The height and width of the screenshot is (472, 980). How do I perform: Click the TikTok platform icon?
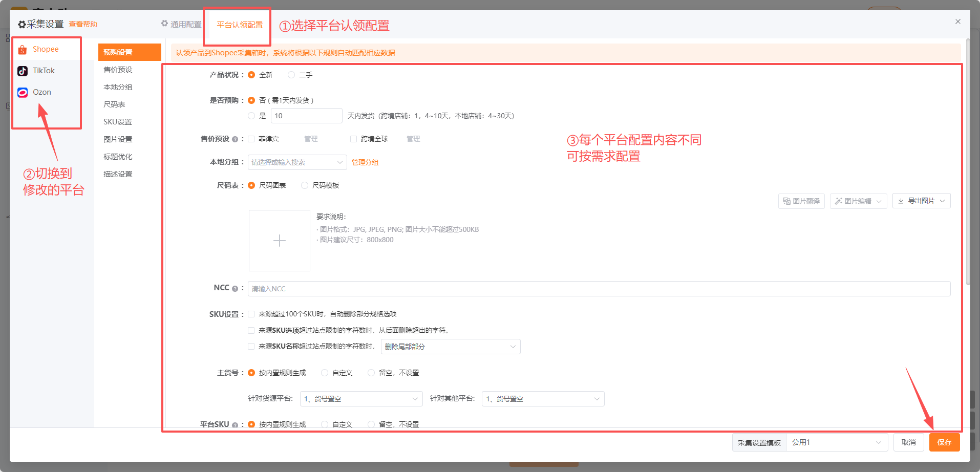tap(23, 71)
